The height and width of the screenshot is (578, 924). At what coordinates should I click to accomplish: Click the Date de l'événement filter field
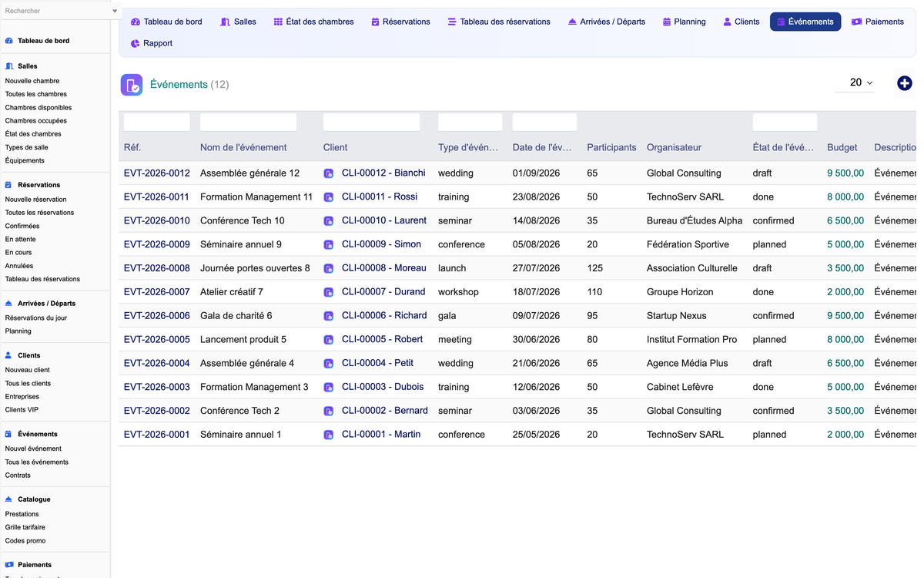[544, 122]
